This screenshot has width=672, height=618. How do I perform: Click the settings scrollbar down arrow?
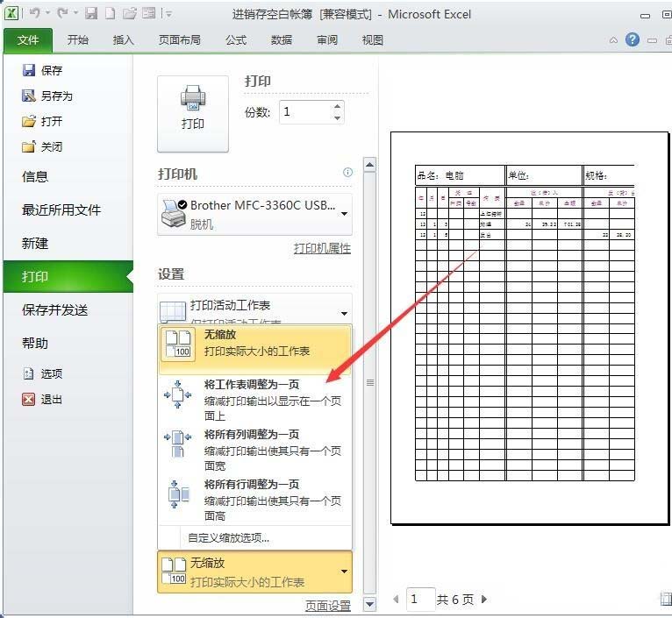(370, 605)
